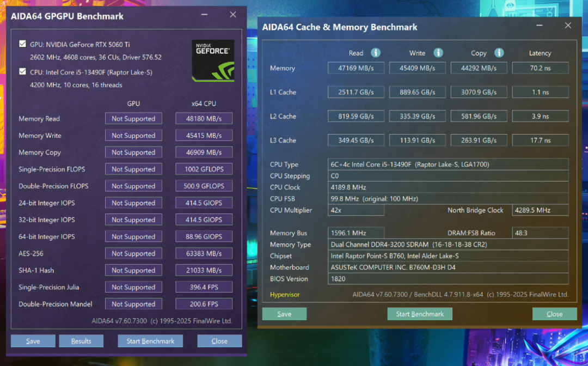Select L1 Cache latency 1.1 ns
Image resolution: width=588 pixels, height=366 pixels.
click(541, 92)
